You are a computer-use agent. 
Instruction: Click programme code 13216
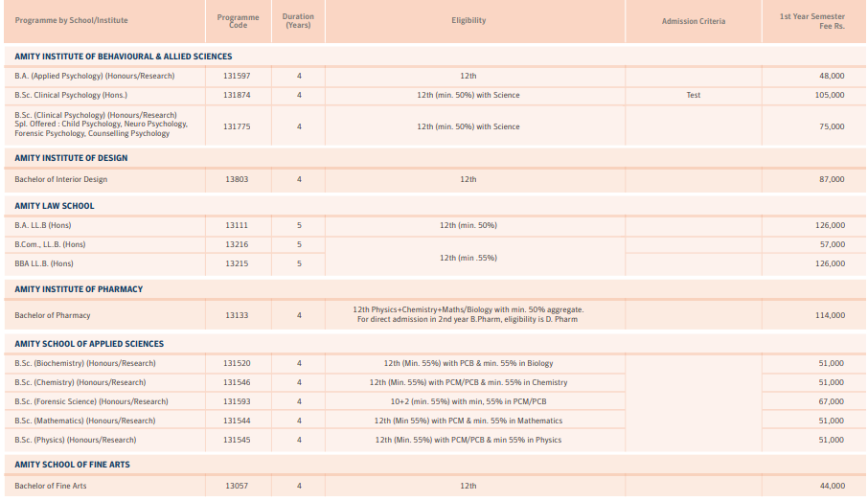click(x=237, y=244)
